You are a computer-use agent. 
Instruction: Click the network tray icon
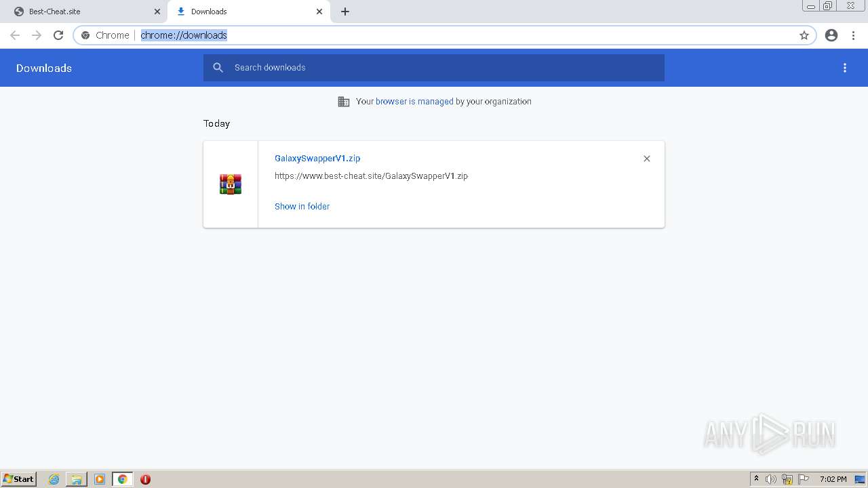tap(787, 479)
